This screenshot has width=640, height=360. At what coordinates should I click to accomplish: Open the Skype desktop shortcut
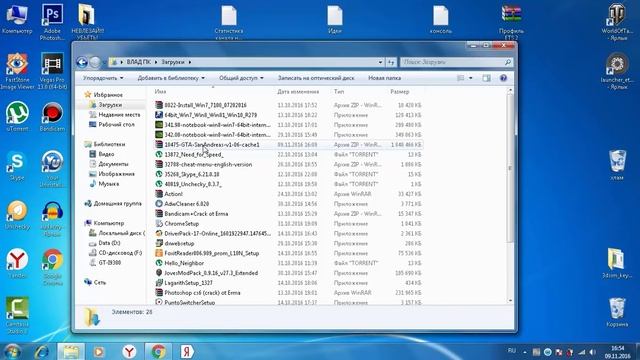17,165
